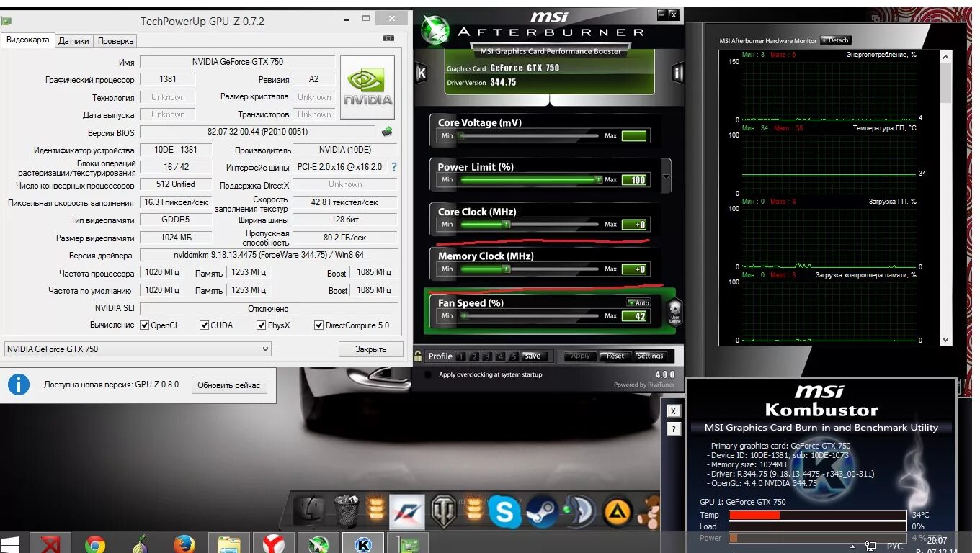Click the Memory Clock +0 value field
The height and width of the screenshot is (553, 980).
tap(634, 269)
